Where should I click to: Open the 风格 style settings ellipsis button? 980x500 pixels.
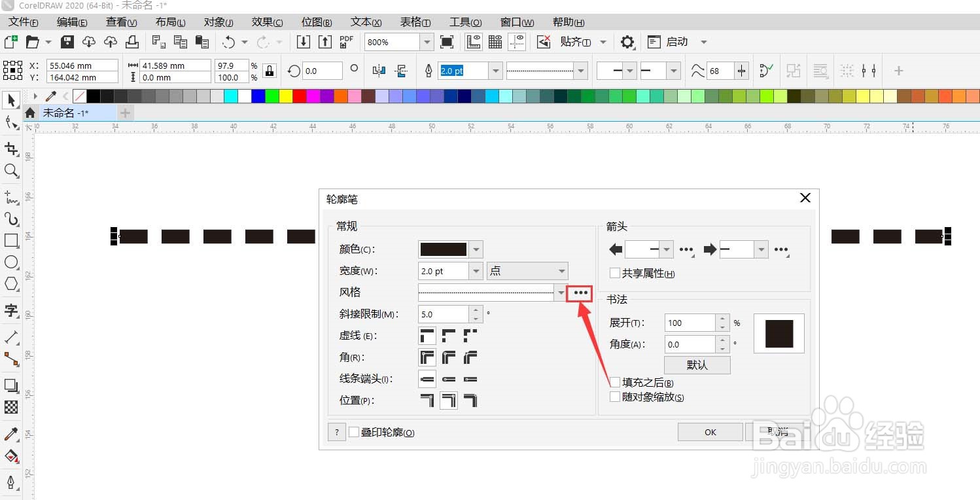(581, 293)
